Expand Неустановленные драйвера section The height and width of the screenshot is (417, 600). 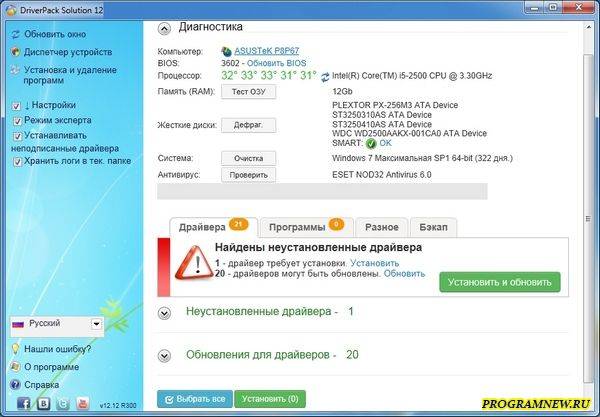[164, 313]
